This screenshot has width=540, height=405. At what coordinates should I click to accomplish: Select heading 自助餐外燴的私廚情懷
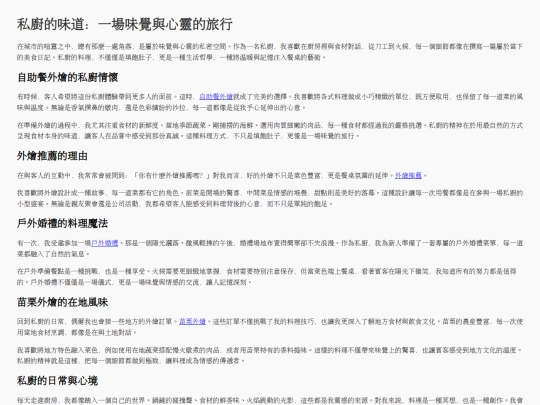coord(68,77)
